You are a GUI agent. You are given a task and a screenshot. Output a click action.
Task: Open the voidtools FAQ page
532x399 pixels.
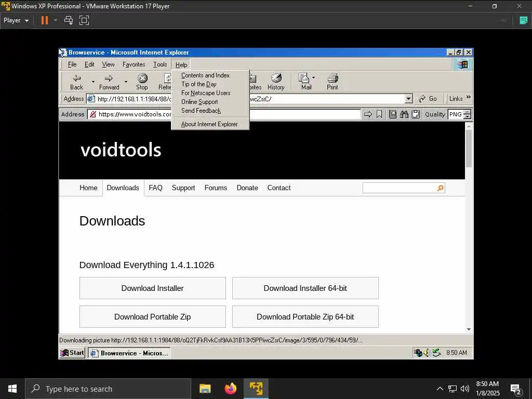click(155, 188)
